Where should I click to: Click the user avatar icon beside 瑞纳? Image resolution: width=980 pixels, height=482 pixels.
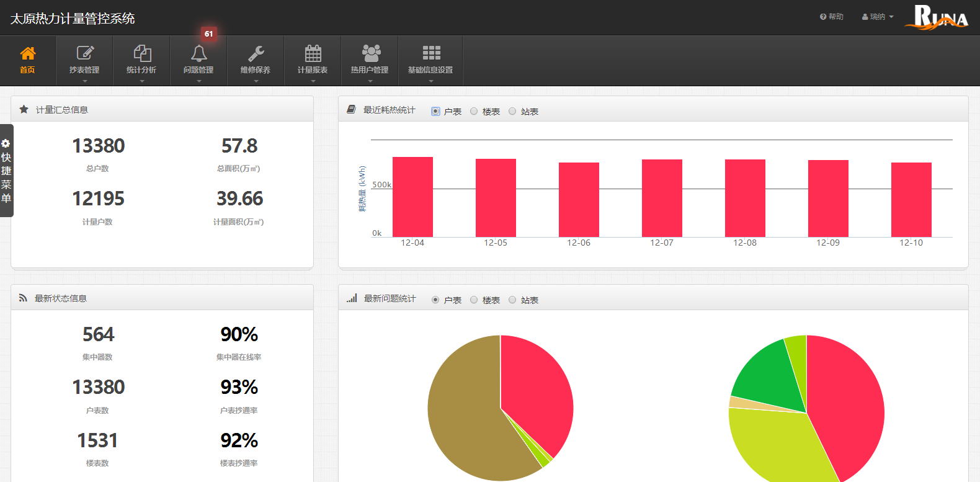[865, 17]
